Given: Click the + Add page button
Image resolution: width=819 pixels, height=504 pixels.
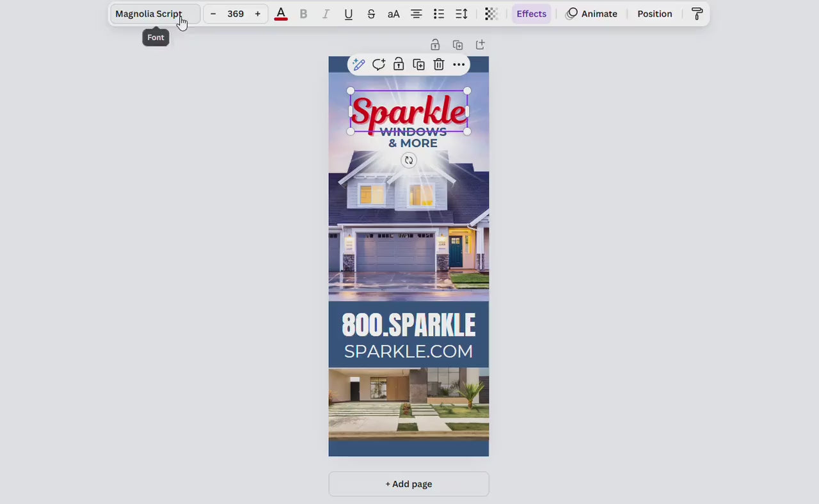Looking at the screenshot, I should pyautogui.click(x=409, y=484).
